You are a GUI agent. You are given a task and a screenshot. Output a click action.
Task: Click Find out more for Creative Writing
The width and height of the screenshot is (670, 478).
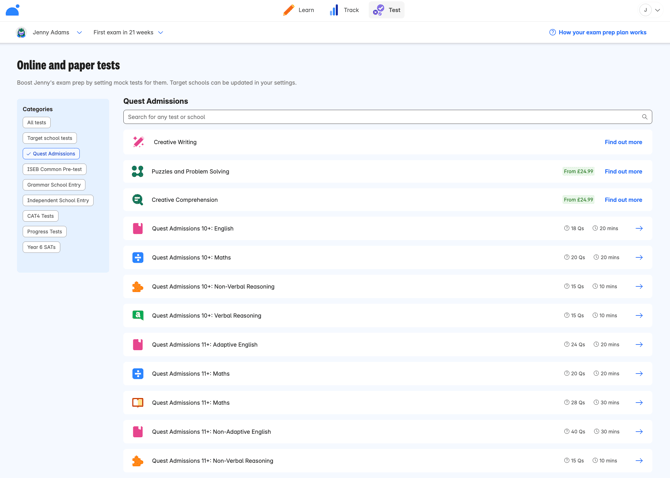[623, 142]
